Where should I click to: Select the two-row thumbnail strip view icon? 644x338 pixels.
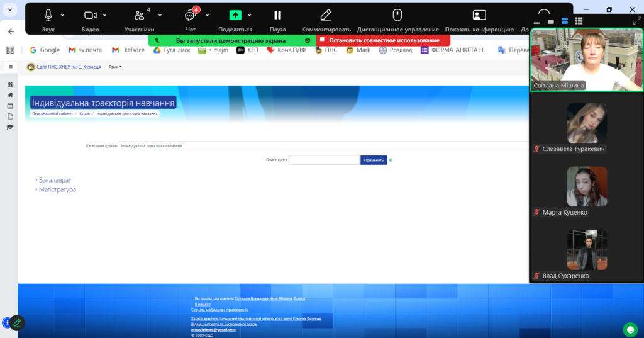(x=565, y=21)
